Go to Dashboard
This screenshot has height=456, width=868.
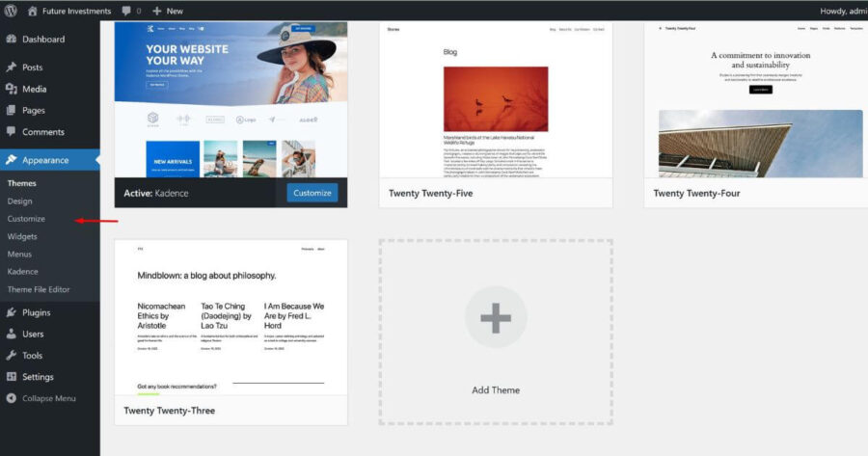[x=43, y=40]
